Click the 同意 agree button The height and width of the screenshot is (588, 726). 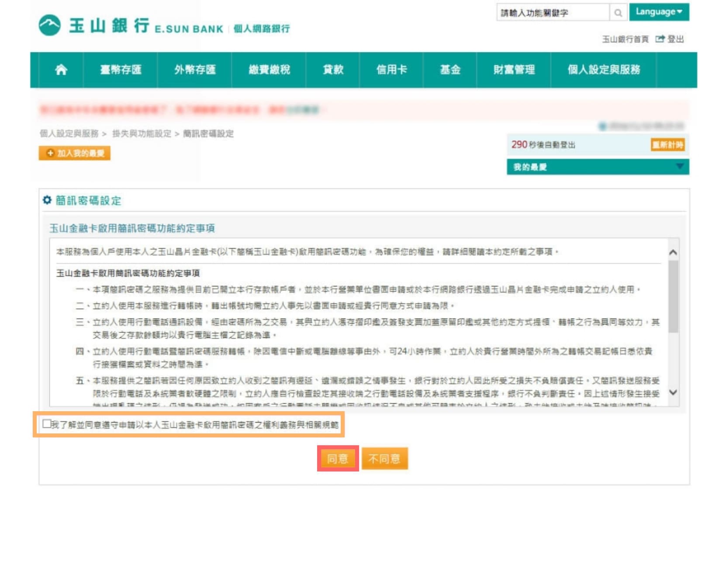tap(338, 458)
